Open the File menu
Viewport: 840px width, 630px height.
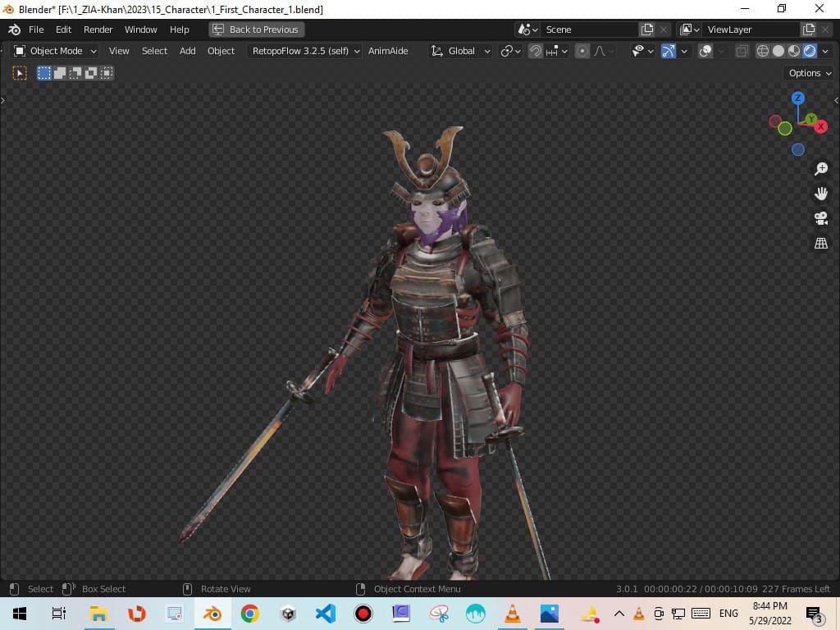click(x=36, y=30)
